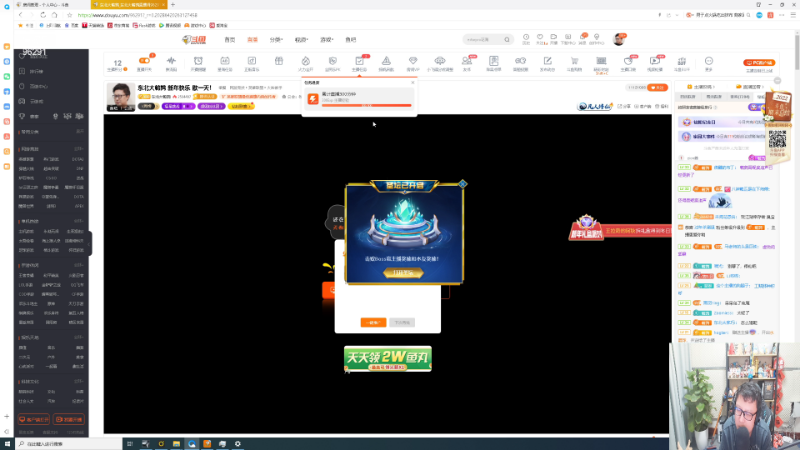
Task: Go to the 首页 home tab
Action: point(230,39)
